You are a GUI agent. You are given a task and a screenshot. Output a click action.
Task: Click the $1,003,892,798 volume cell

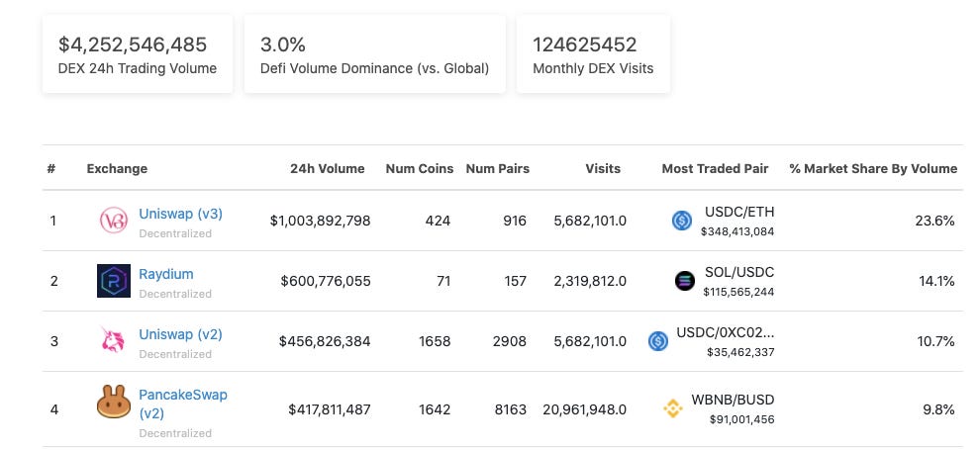(320, 221)
